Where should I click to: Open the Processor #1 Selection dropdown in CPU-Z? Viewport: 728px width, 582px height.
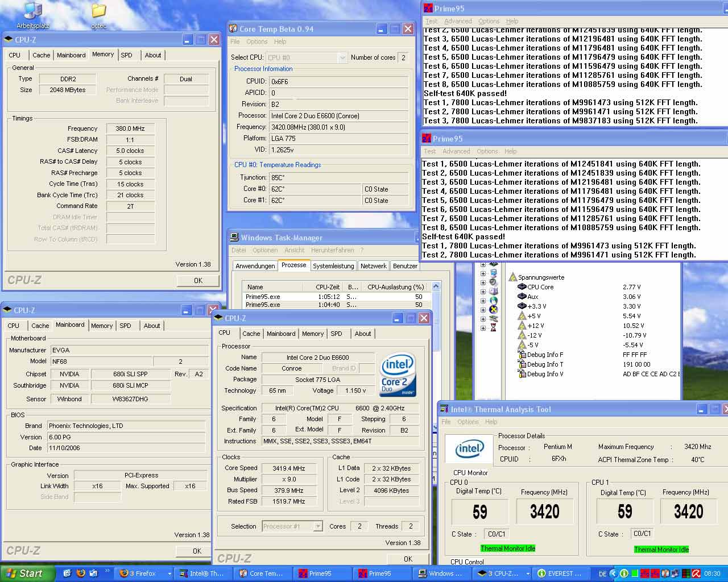tap(318, 526)
